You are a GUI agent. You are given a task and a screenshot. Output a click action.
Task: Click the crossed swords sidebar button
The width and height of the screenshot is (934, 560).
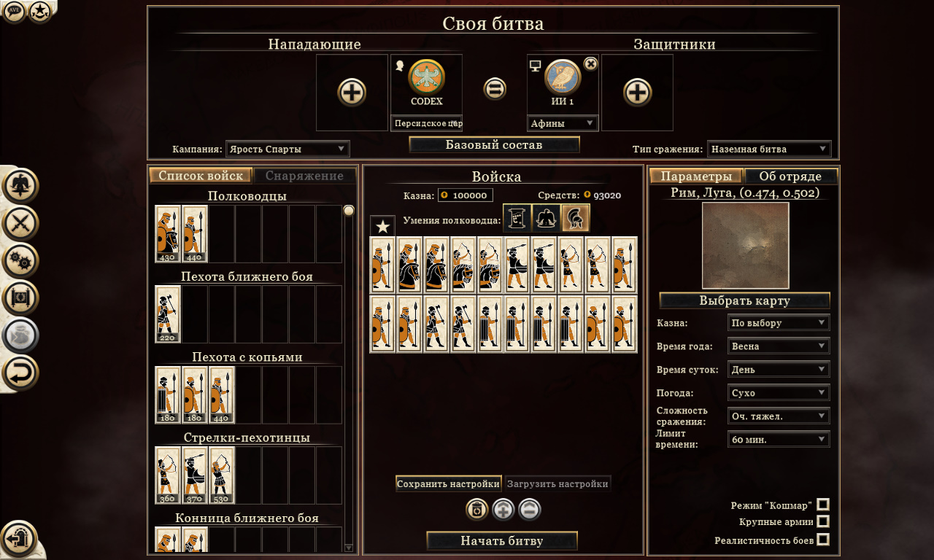tap(20, 223)
